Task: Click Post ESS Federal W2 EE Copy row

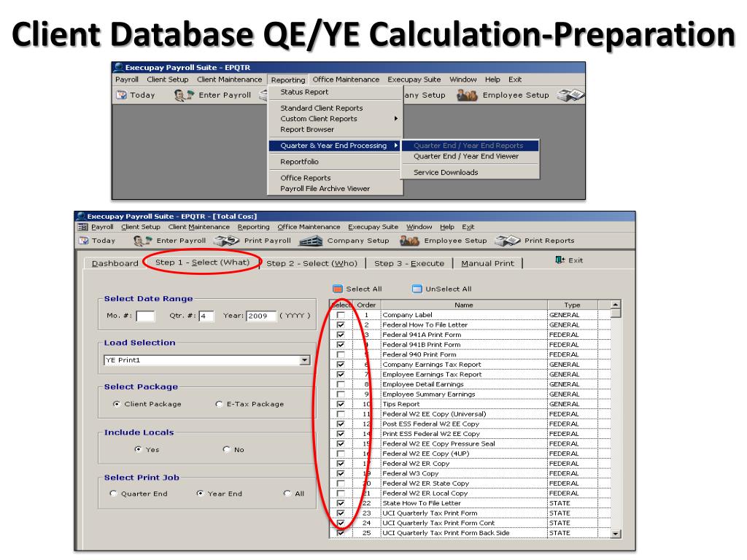Action: pyautogui.click(x=430, y=424)
